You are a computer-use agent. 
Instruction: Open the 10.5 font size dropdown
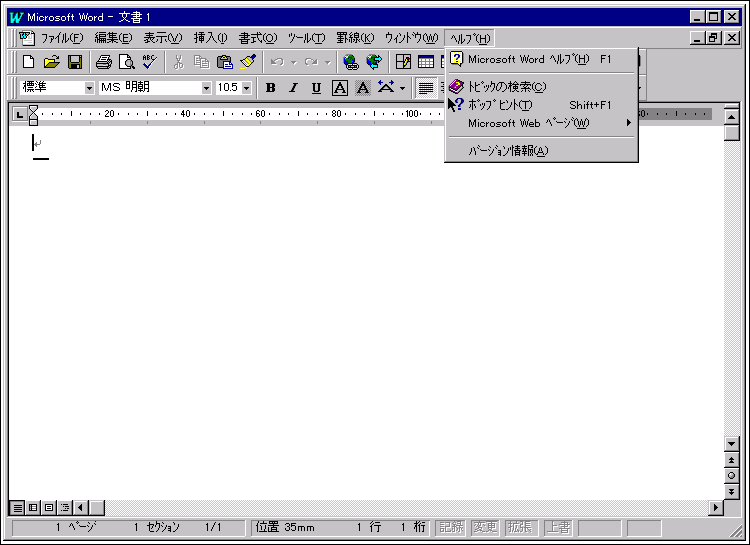[246, 88]
